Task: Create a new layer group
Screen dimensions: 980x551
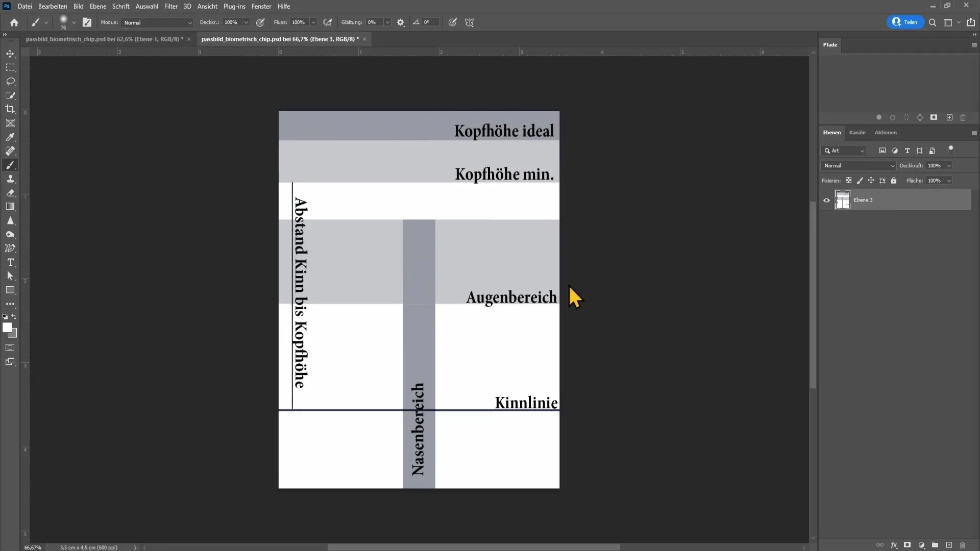Action: 935,545
